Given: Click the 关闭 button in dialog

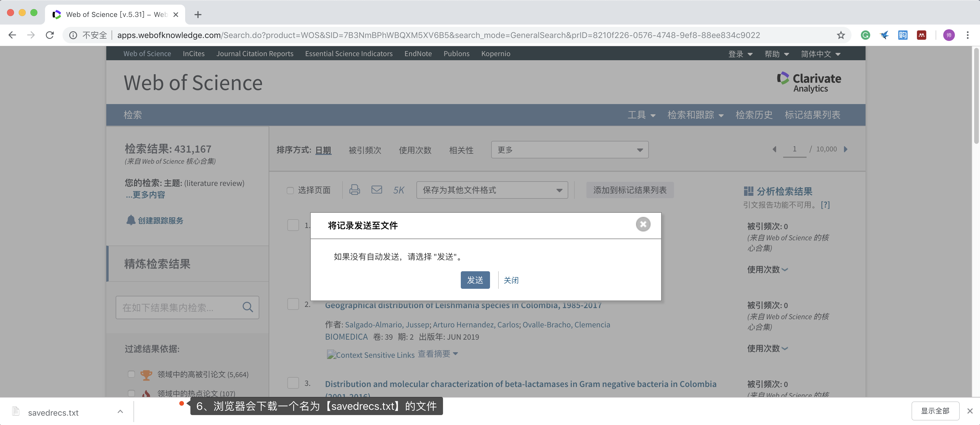Looking at the screenshot, I should click(511, 280).
